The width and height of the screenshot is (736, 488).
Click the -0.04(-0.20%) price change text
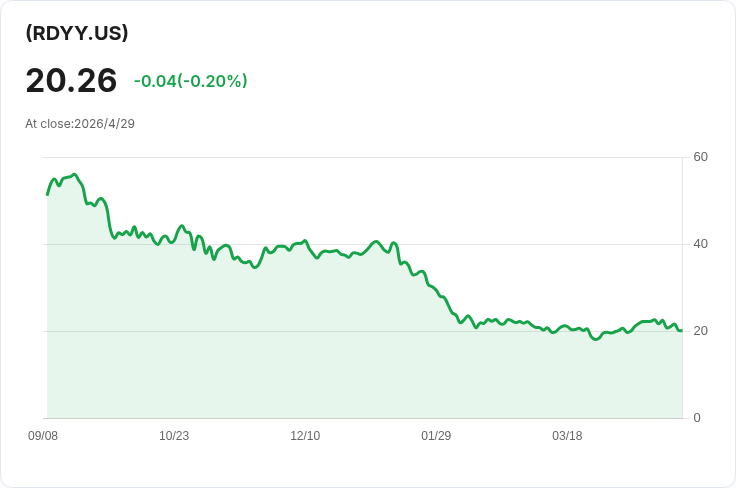coord(191,81)
